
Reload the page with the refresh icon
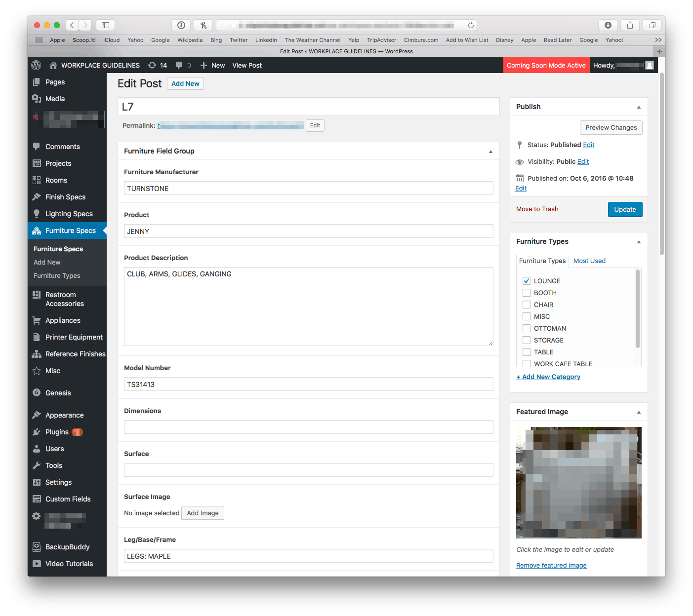coord(471,25)
